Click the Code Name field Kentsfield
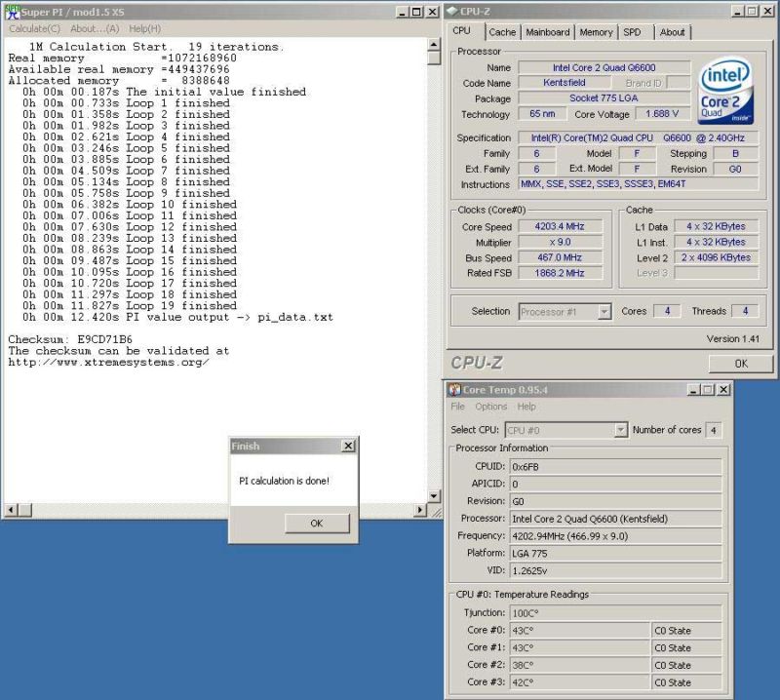Image resolution: width=780 pixels, height=700 pixels. point(565,83)
